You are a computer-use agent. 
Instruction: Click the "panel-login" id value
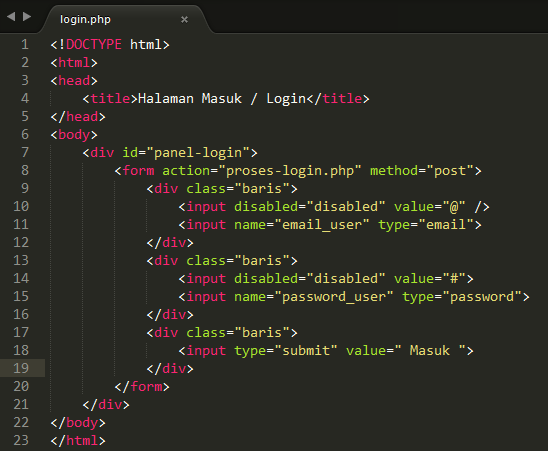[198, 153]
